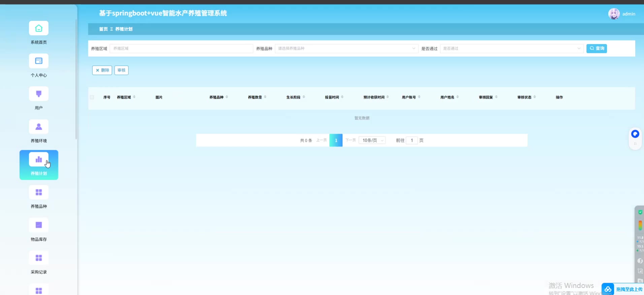The height and width of the screenshot is (295, 644).
Task: Click the 图片 column header
Action: point(159,97)
